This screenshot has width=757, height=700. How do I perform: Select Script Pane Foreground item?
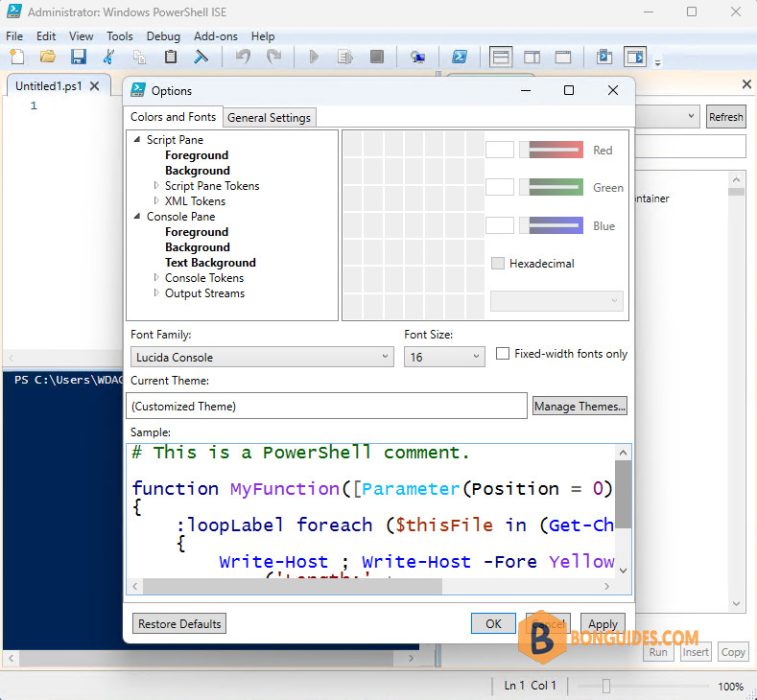coord(197,154)
